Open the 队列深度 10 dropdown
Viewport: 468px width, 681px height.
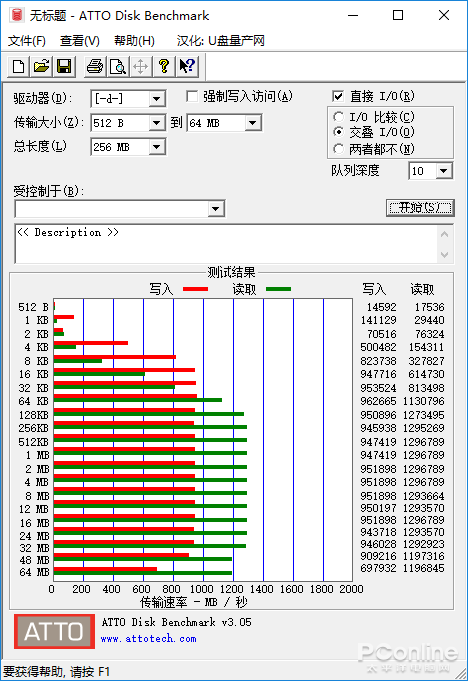coord(443,171)
